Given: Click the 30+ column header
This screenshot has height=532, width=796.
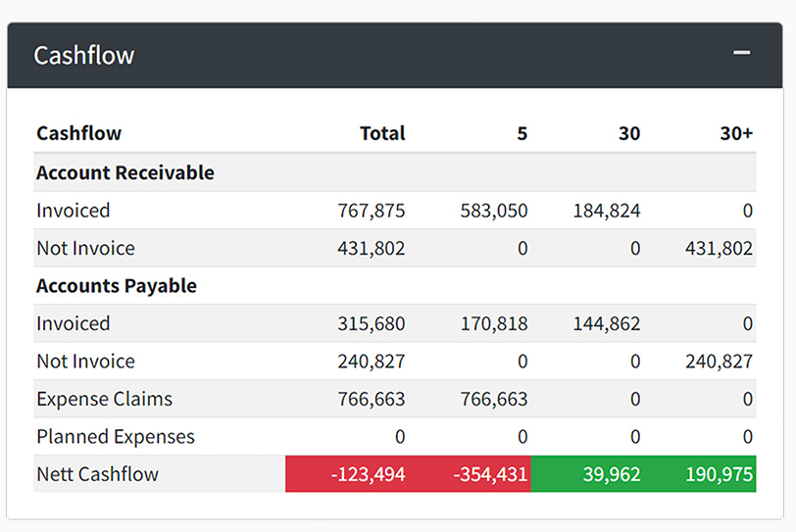Looking at the screenshot, I should tap(735, 133).
